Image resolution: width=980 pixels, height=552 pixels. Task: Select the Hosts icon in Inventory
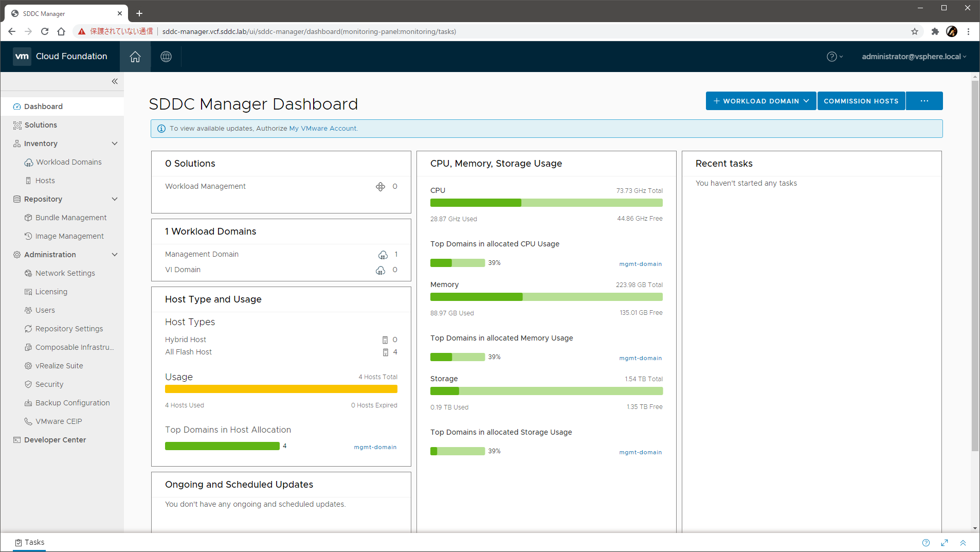click(29, 180)
